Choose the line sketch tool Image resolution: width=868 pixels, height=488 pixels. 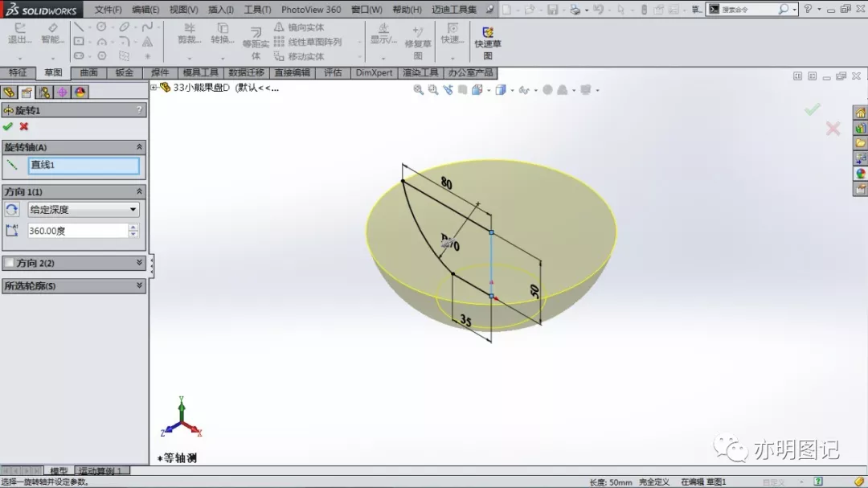click(x=79, y=27)
